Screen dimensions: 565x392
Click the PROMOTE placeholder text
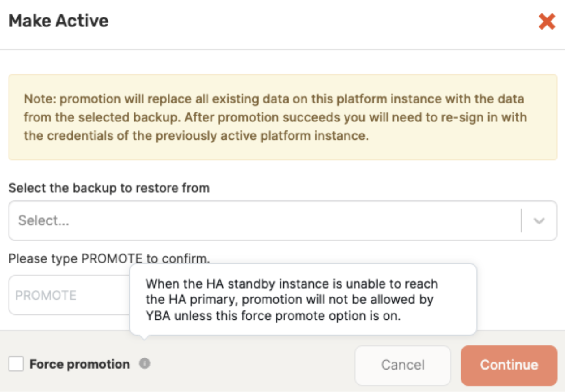pos(46,295)
